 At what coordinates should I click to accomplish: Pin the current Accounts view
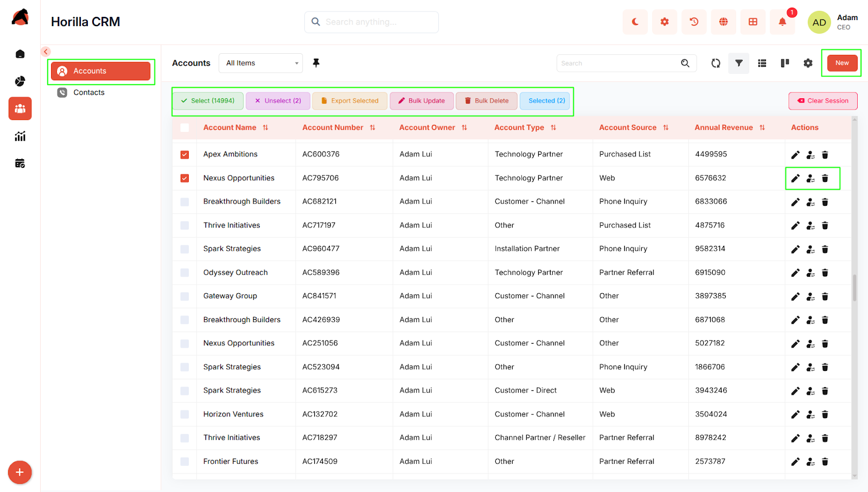tap(316, 63)
